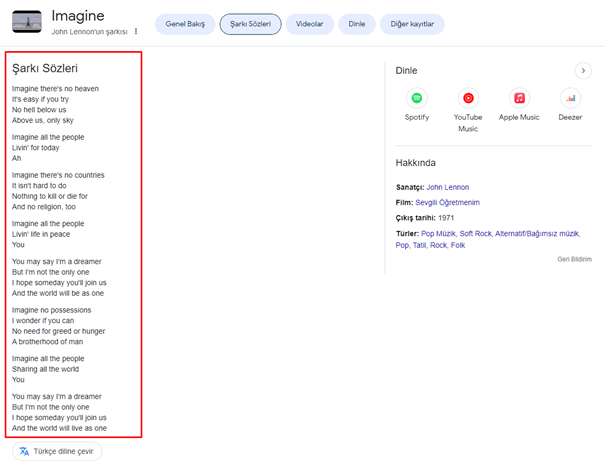Click the Rock genre link
The image size is (605, 466).
438,245
